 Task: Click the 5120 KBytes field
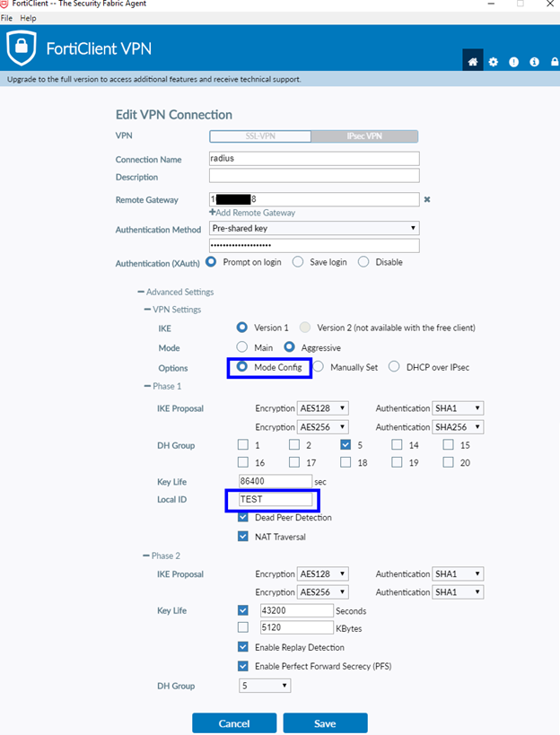(297, 627)
